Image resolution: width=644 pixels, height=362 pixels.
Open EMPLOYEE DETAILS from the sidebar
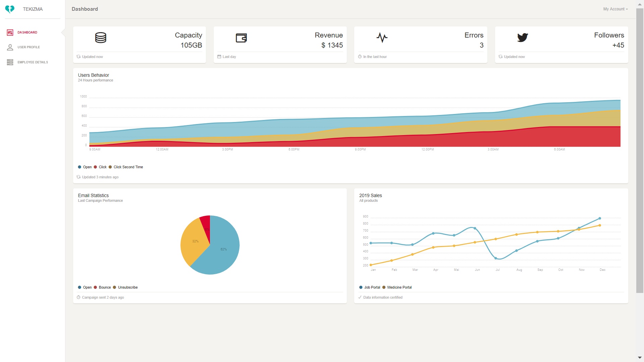[33, 62]
